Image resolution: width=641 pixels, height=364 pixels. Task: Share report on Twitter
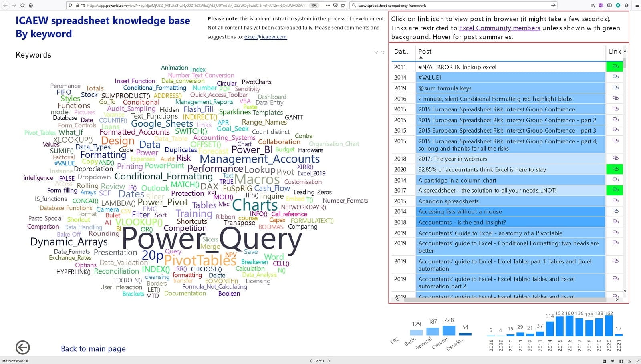(613, 360)
